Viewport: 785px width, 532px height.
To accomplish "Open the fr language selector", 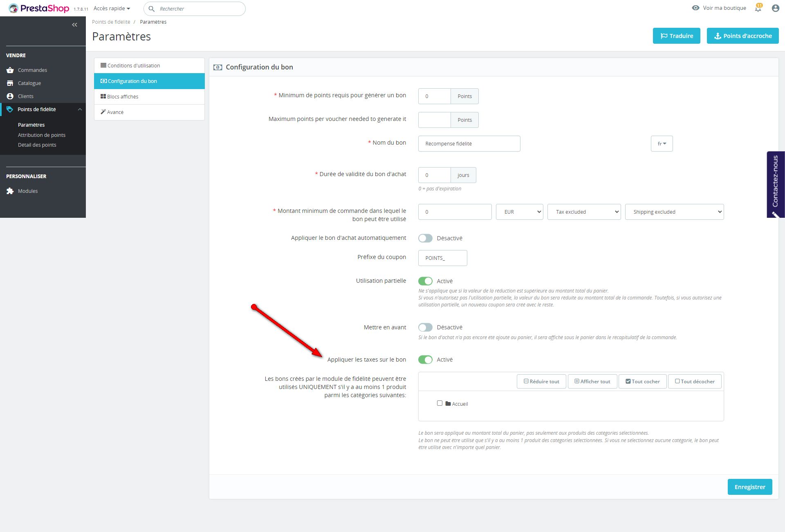I will pyautogui.click(x=662, y=144).
